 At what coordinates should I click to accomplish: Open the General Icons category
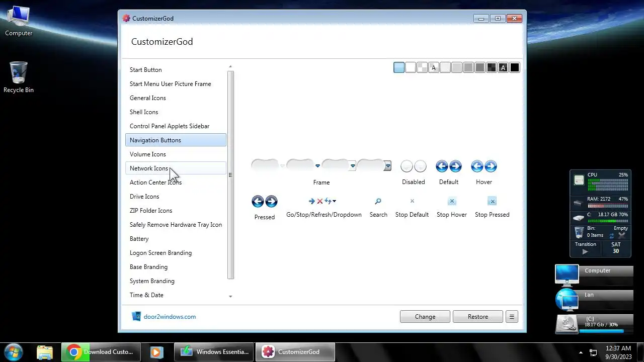(176, 98)
